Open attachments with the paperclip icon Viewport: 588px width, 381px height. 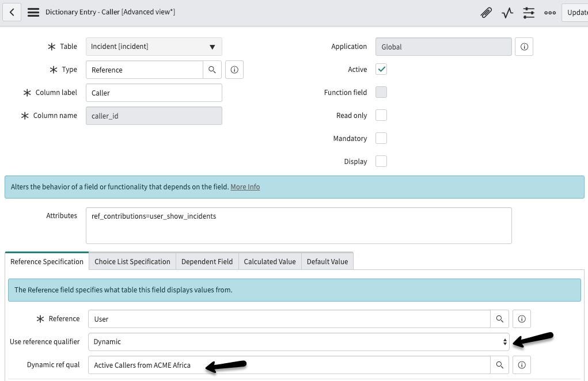coord(485,12)
